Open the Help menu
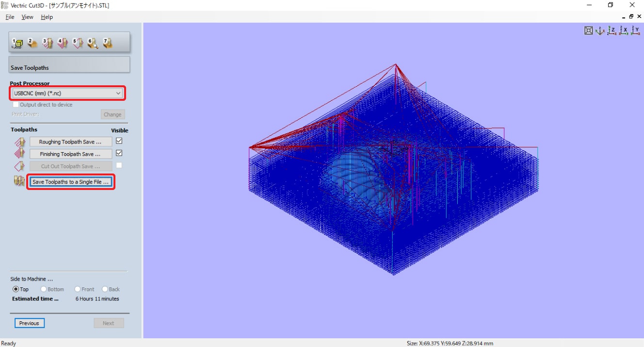The height and width of the screenshot is (347, 644). click(x=47, y=17)
